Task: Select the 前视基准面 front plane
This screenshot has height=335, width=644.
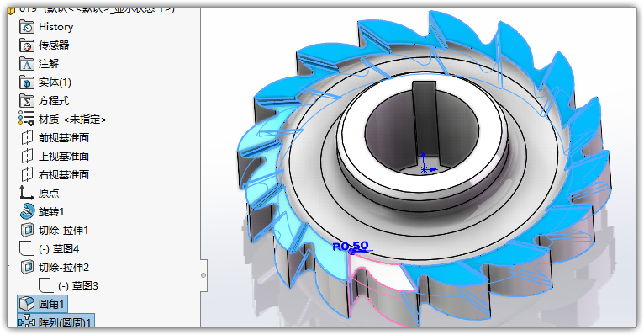Action: coord(64,138)
